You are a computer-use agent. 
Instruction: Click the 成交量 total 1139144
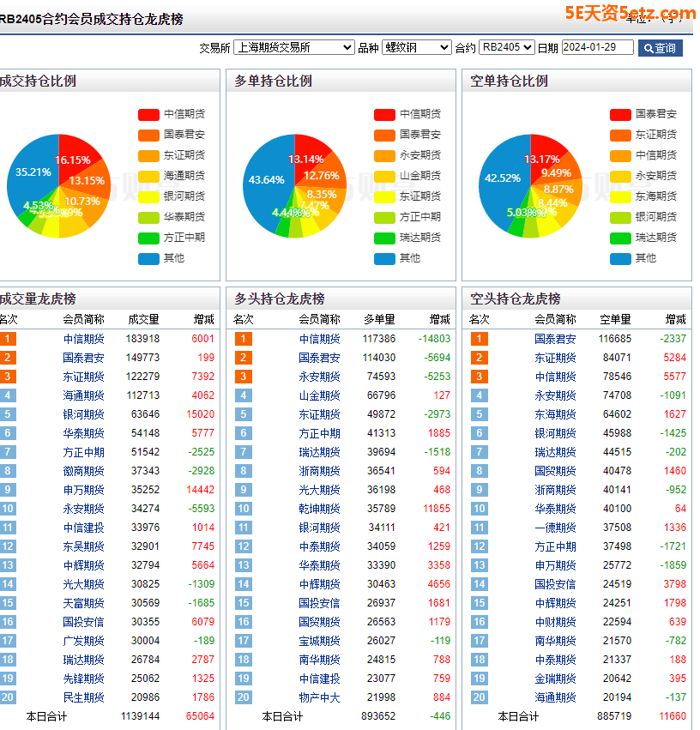tap(140, 716)
